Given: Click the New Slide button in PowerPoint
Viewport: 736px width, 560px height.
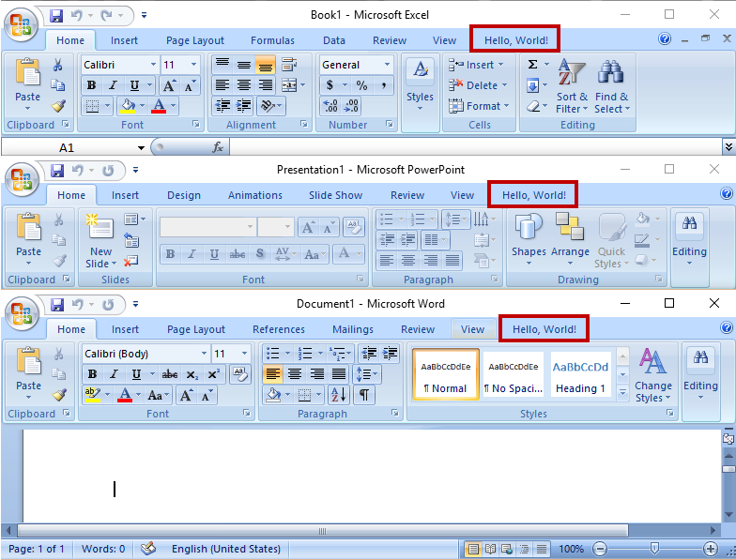Looking at the screenshot, I should pos(100,240).
